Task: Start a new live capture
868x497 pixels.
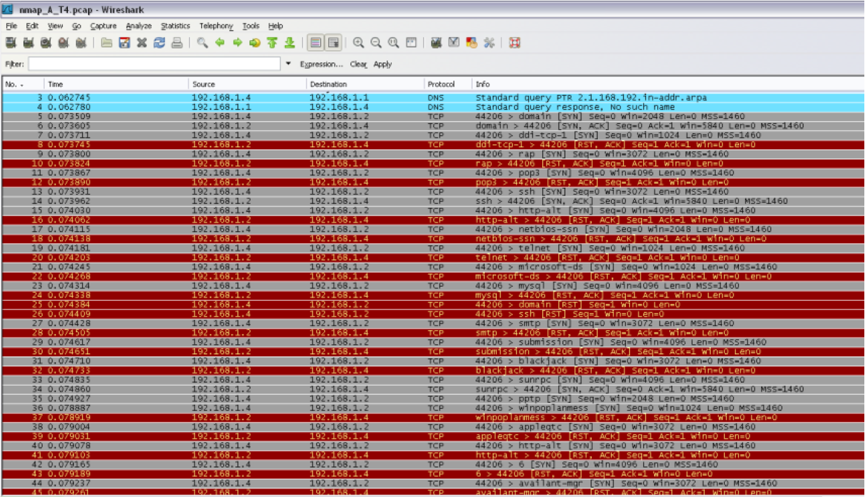Action: (x=45, y=43)
